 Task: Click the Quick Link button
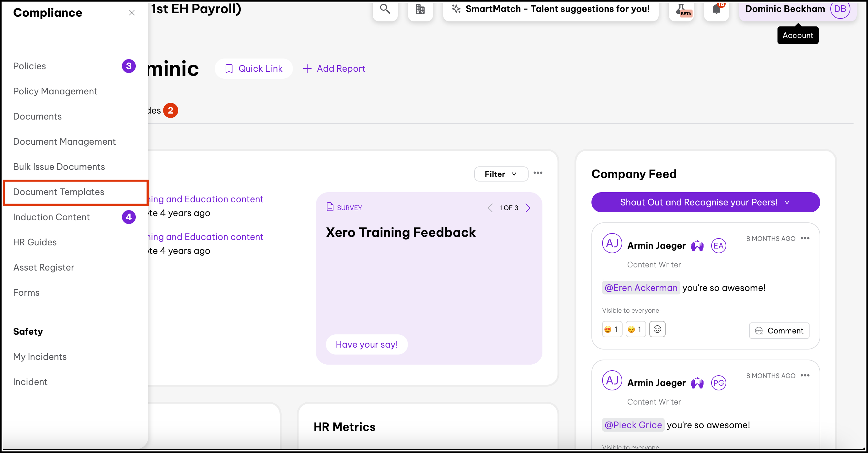pos(254,69)
